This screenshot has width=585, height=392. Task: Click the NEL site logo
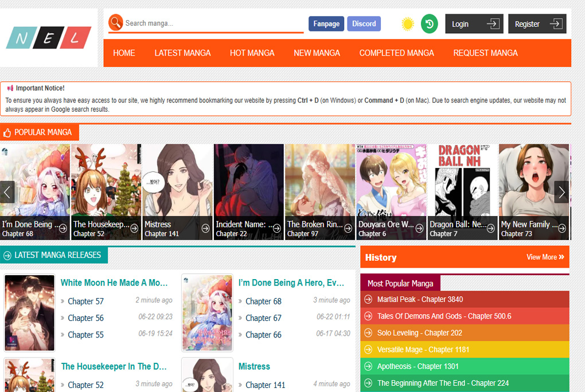[49, 38]
